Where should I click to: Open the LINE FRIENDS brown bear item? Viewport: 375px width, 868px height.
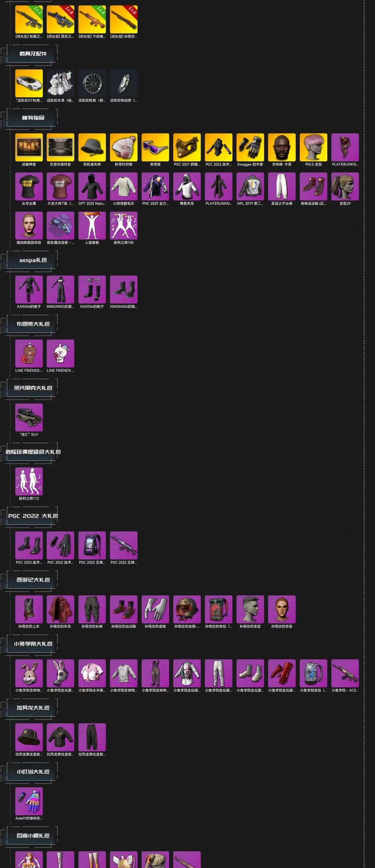pyautogui.click(x=29, y=353)
